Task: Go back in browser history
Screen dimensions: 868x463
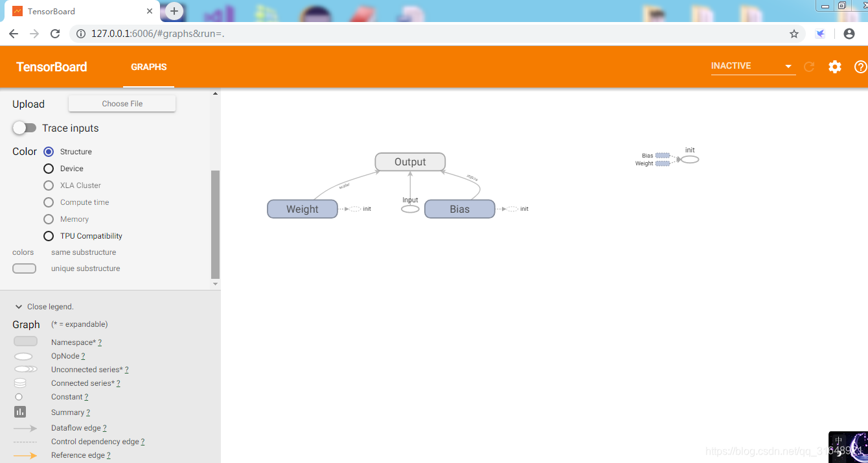Action: coord(14,34)
